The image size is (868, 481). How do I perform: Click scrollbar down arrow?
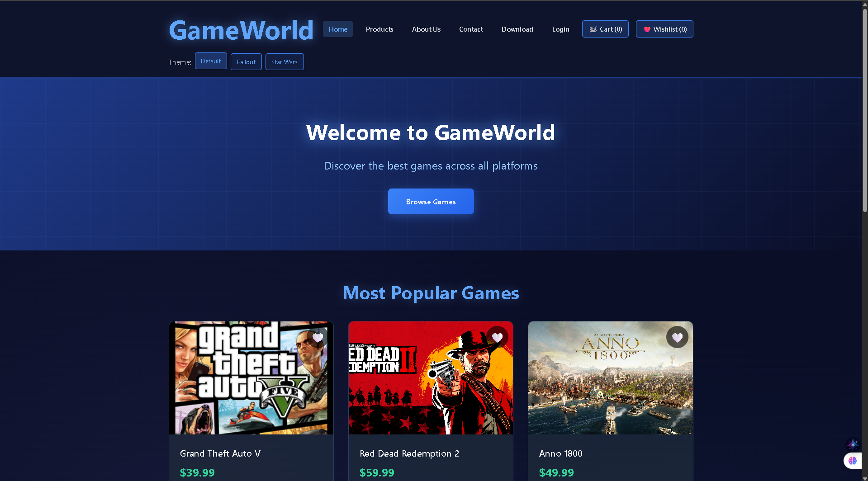point(865,478)
